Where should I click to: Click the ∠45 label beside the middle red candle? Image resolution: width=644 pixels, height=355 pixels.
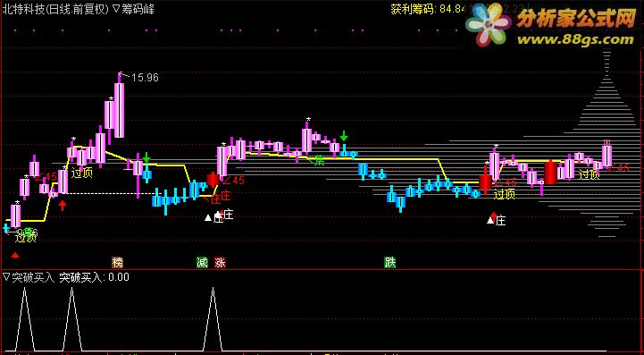pyautogui.click(x=233, y=180)
